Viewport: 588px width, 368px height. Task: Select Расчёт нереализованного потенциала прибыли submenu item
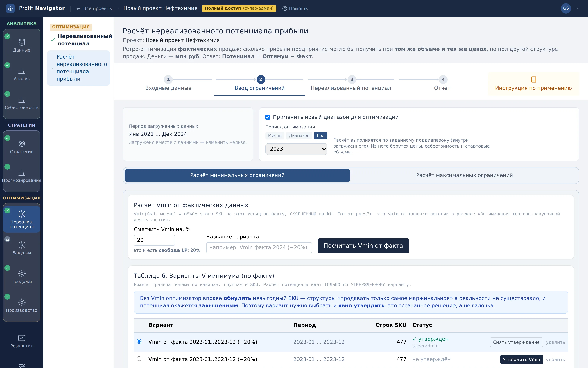click(78, 68)
